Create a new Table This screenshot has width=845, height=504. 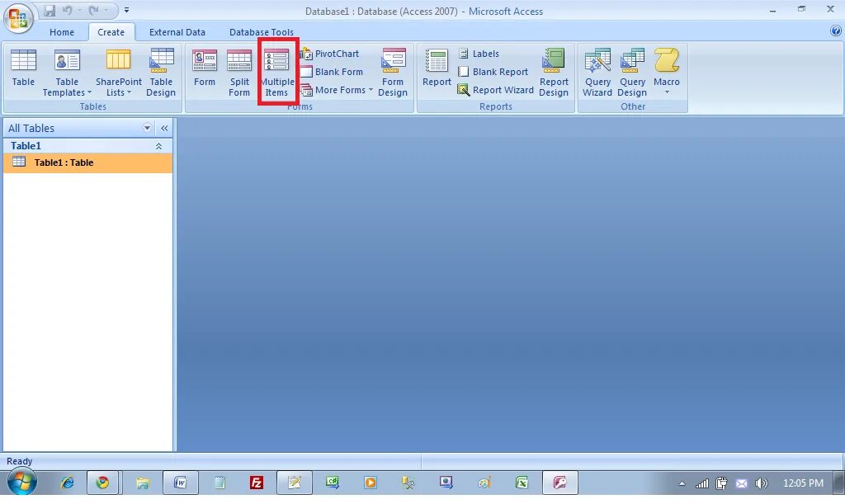point(23,68)
